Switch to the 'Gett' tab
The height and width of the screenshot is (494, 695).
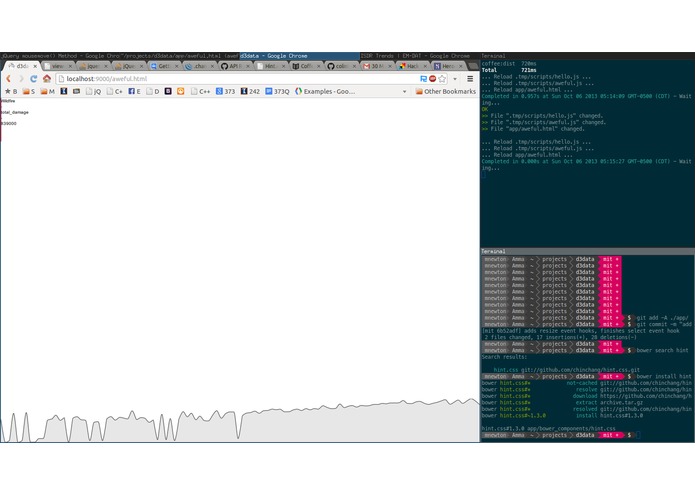[x=164, y=66]
